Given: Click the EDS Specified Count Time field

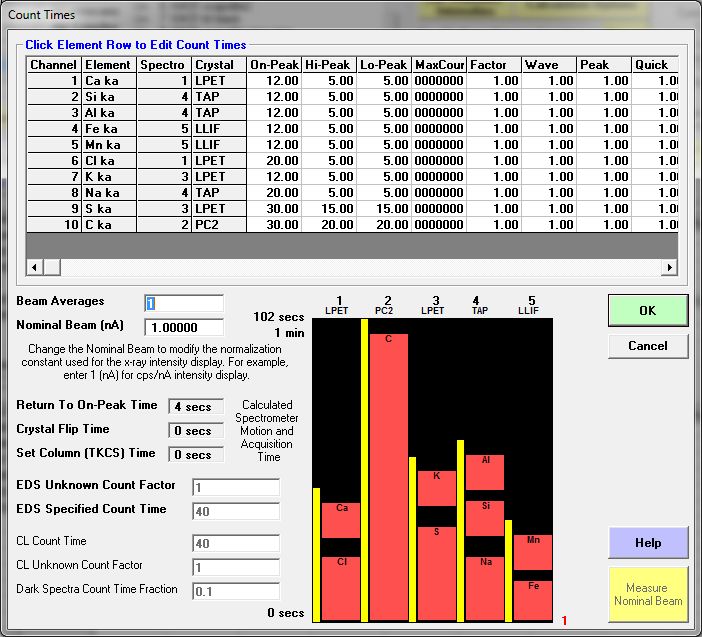Looking at the screenshot, I should [x=235, y=511].
